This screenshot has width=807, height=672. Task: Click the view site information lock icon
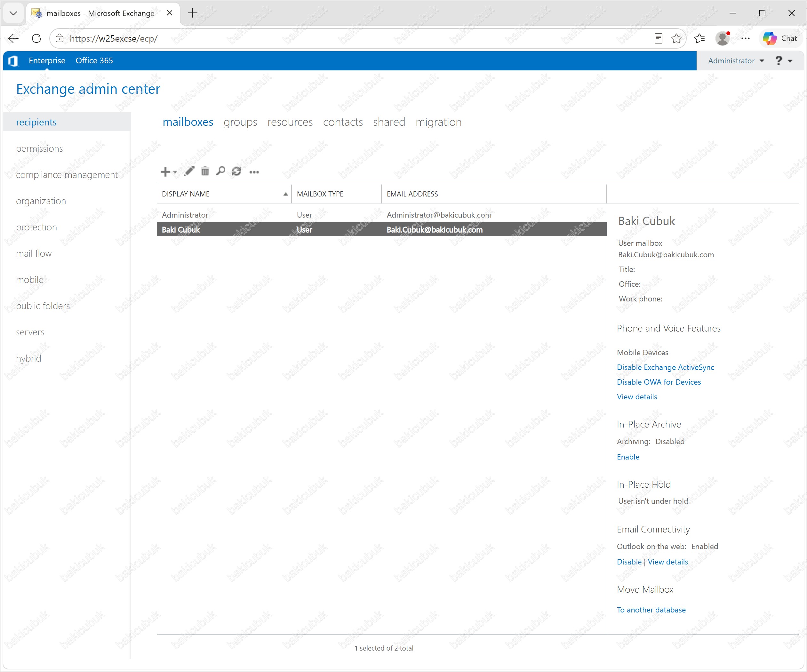tap(60, 38)
